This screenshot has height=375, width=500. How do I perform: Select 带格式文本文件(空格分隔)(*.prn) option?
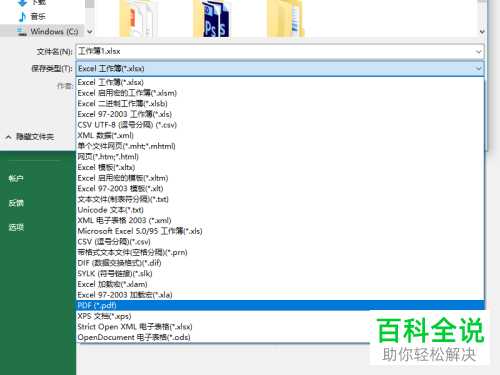(x=280, y=252)
